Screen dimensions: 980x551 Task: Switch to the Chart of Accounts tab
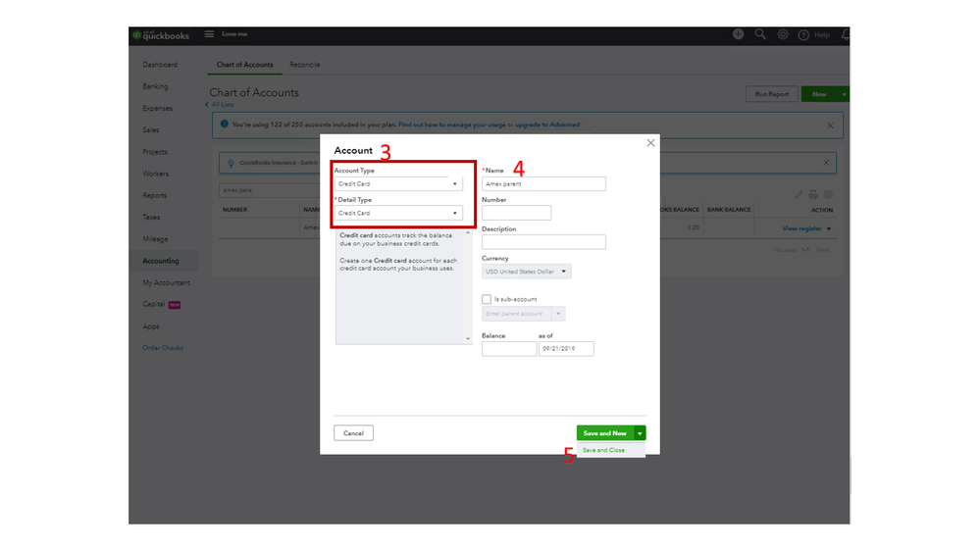pyautogui.click(x=244, y=65)
